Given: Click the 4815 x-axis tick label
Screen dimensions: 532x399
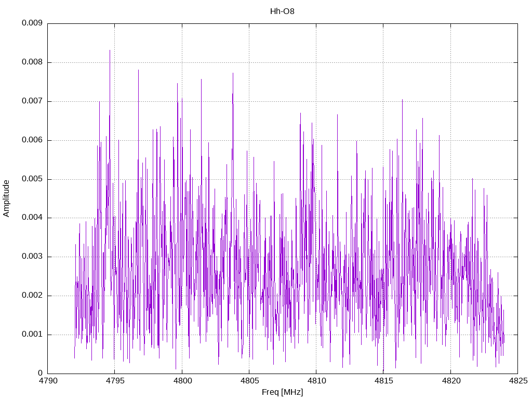Looking at the screenshot, I should click(x=384, y=381).
